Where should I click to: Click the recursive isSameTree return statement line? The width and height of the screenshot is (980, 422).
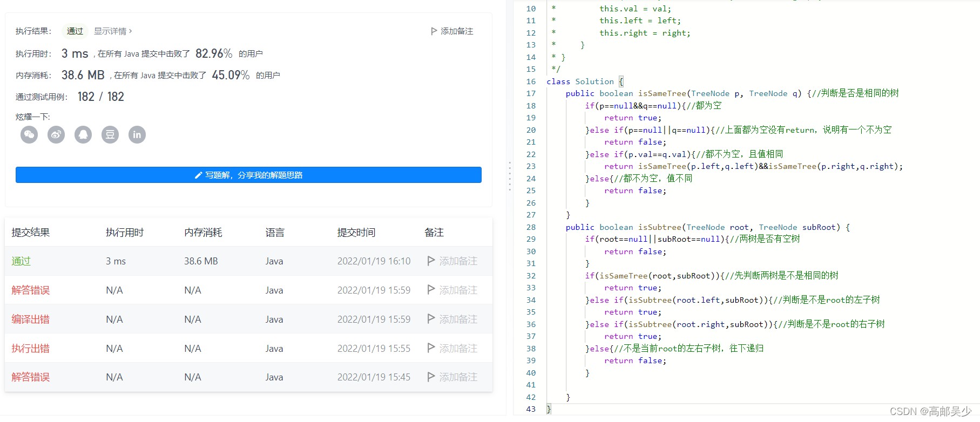click(753, 166)
